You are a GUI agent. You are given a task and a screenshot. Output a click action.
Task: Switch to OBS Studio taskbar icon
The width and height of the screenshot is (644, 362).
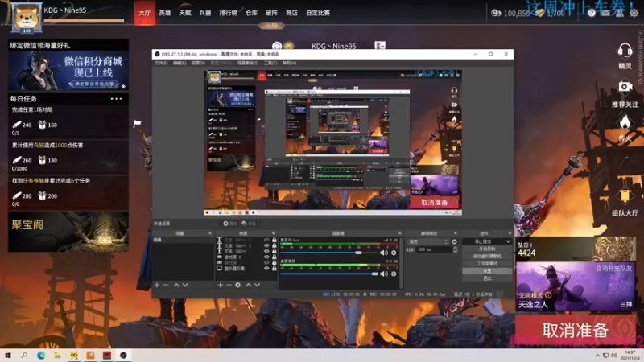[123, 356]
